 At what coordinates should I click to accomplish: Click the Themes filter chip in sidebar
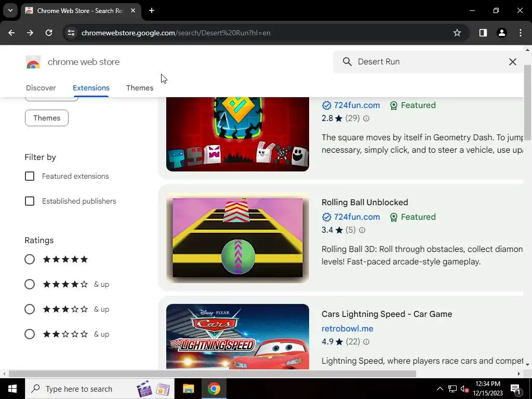(x=46, y=118)
